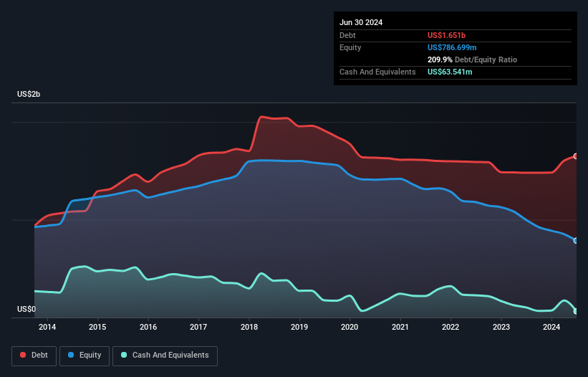
Task: Click the Equity row label in tooltip
Action: 350,47
